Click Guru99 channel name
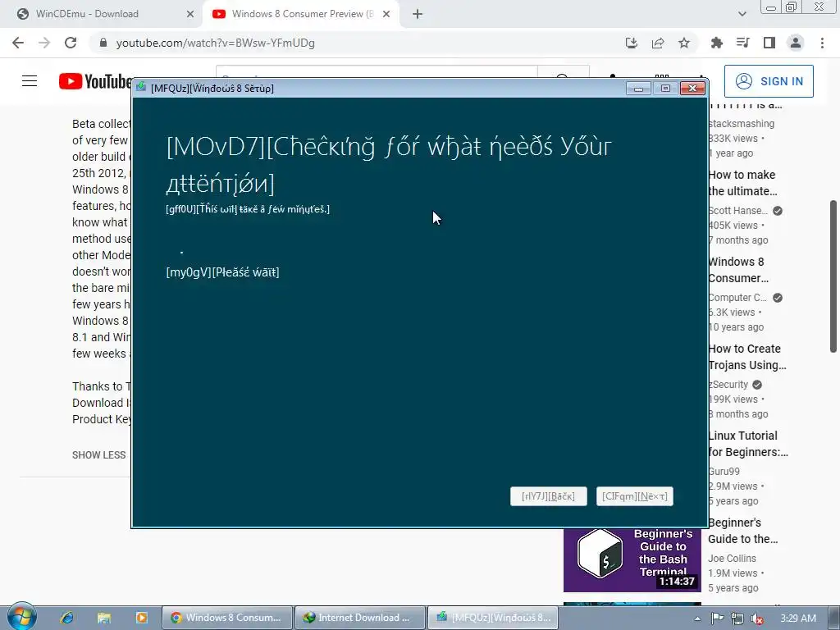Screen dimensions: 840x630 724,472
